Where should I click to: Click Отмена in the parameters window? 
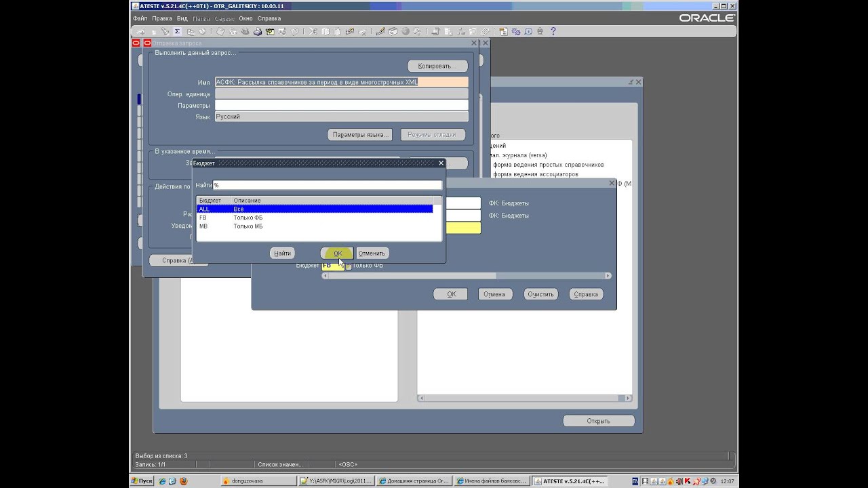pos(494,294)
